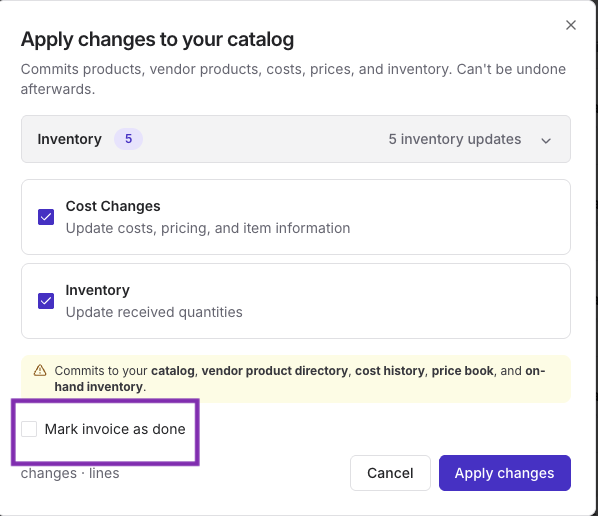Expand the Inventory updates chevron

pyautogui.click(x=546, y=140)
